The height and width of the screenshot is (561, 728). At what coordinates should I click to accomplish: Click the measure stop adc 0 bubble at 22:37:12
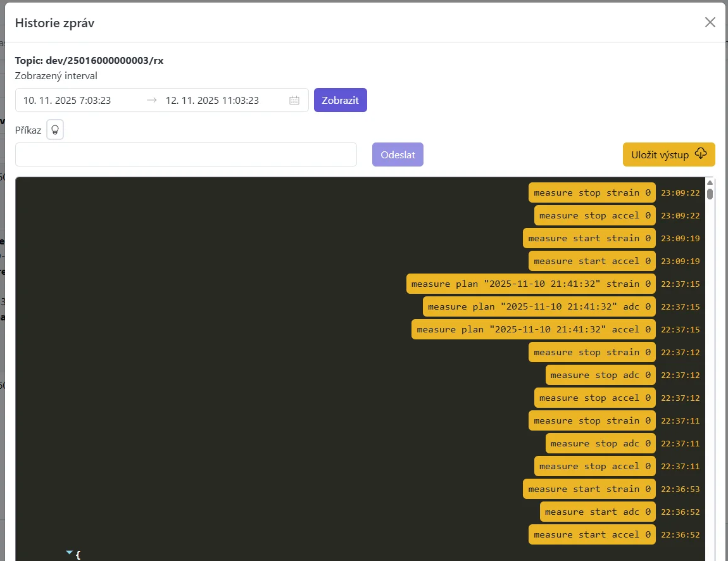(x=599, y=375)
